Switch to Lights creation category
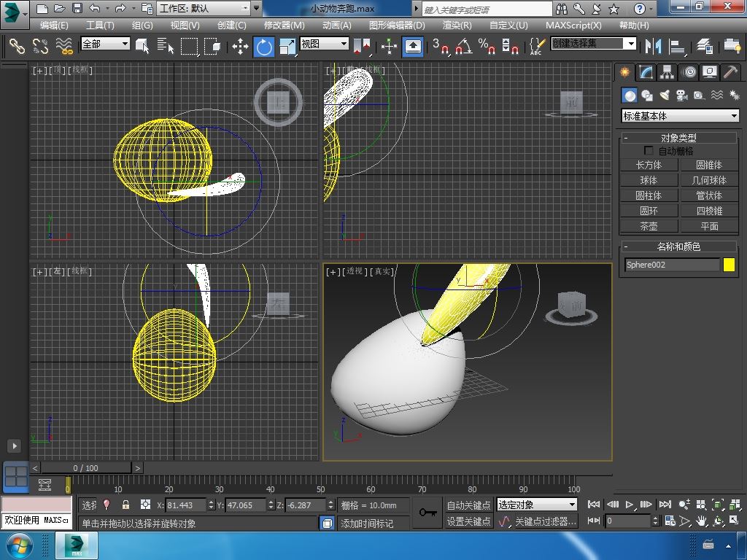The width and height of the screenshot is (747, 560). pos(665,96)
